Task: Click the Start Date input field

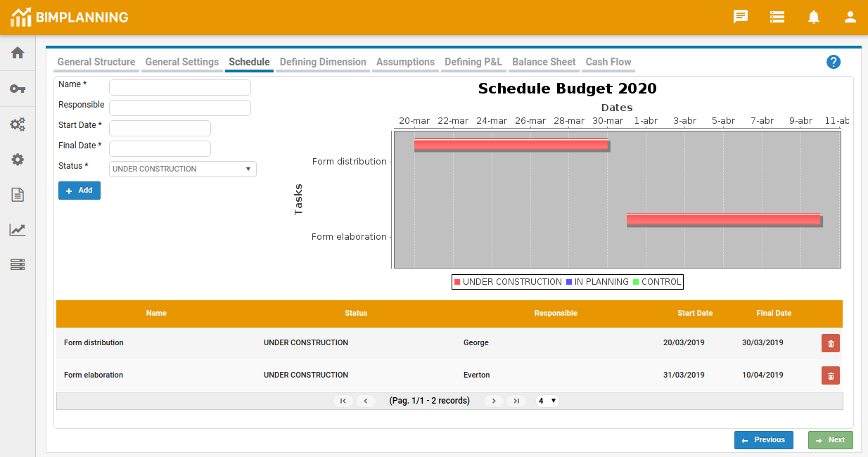Action: pos(160,128)
